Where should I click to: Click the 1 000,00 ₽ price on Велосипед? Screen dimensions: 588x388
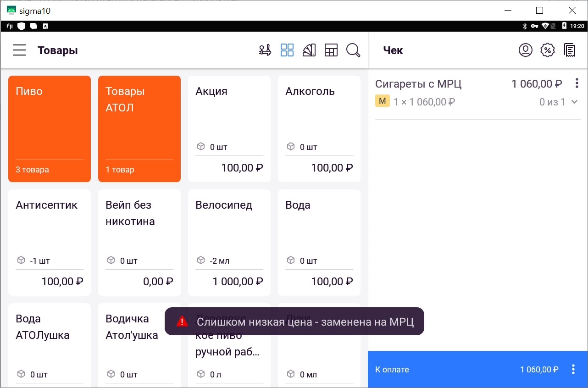tap(238, 282)
